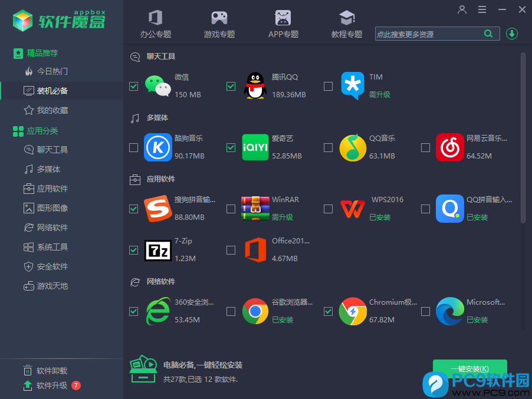
Task: Open Software Uninstall (软件卸载)
Action: click(45, 371)
